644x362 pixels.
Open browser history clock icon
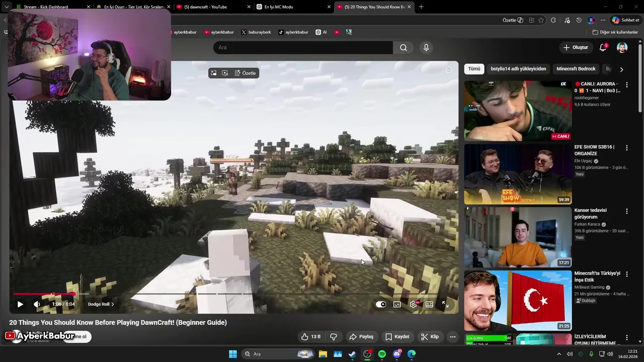(579, 20)
